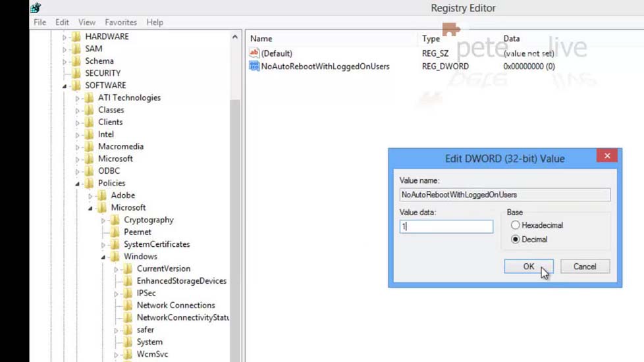Select the Schema folder icon
Screen dimensions: 644x362
(x=76, y=61)
